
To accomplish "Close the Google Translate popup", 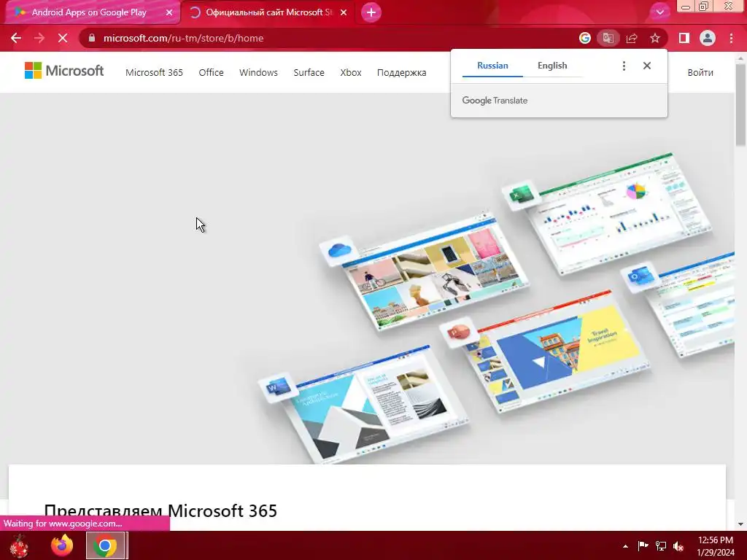I will (x=646, y=66).
